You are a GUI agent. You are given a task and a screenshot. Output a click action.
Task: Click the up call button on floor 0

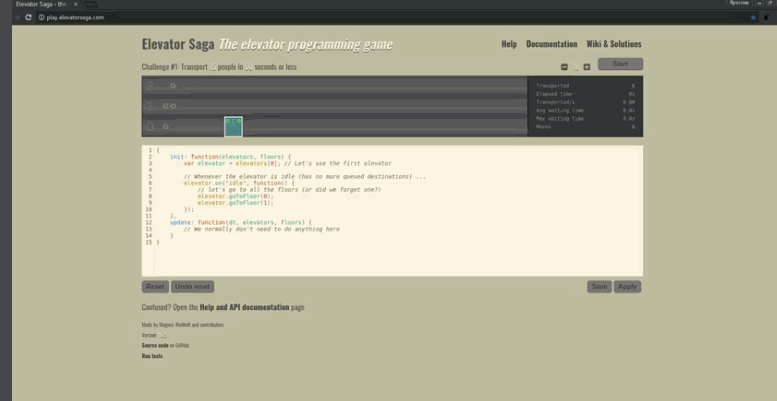pyautogui.click(x=166, y=126)
